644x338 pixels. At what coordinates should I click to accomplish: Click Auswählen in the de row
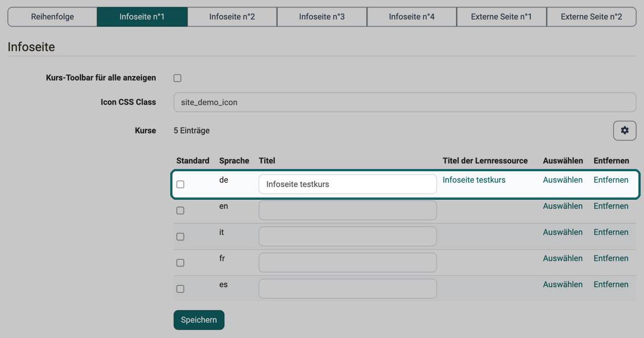point(563,180)
